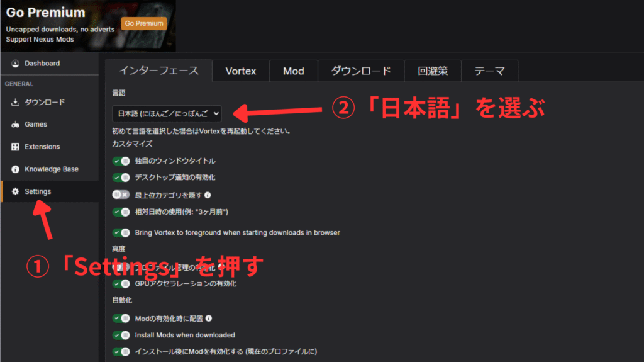Click the 'Bring Vortex to foreground' label text

[237, 233]
